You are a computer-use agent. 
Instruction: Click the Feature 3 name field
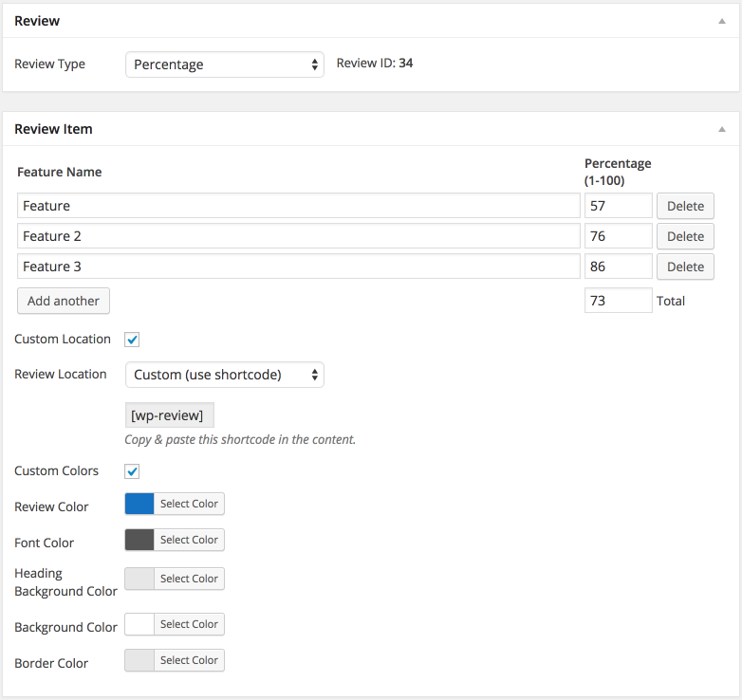tap(299, 267)
